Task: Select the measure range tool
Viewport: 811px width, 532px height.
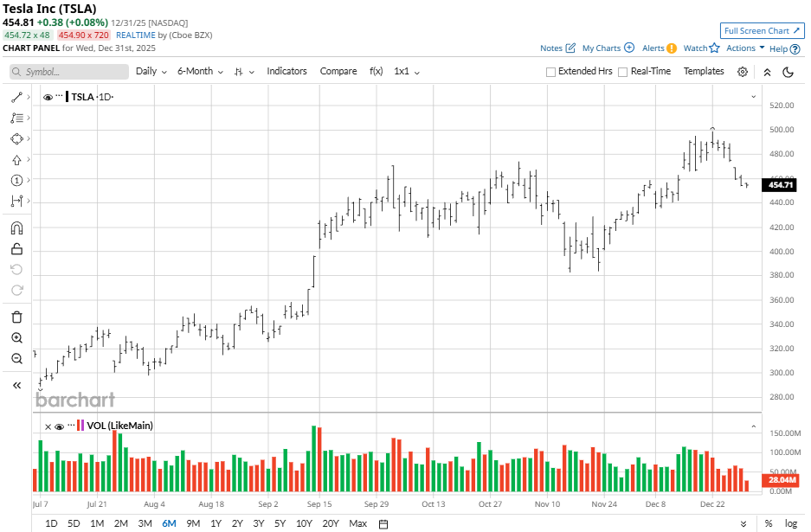Action: point(16,201)
